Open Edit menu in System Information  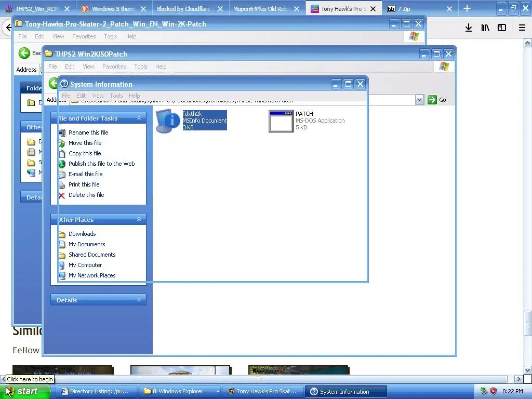(x=81, y=96)
